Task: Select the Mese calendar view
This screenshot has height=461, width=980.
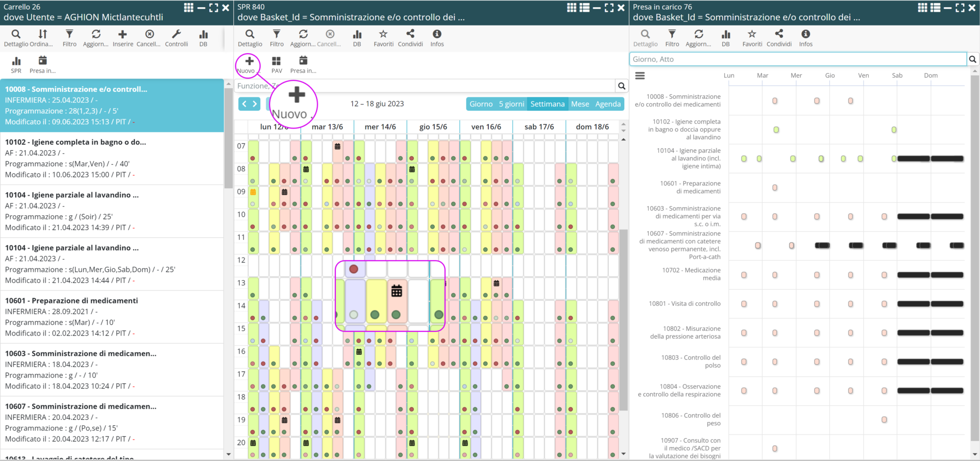Action: pyautogui.click(x=580, y=104)
